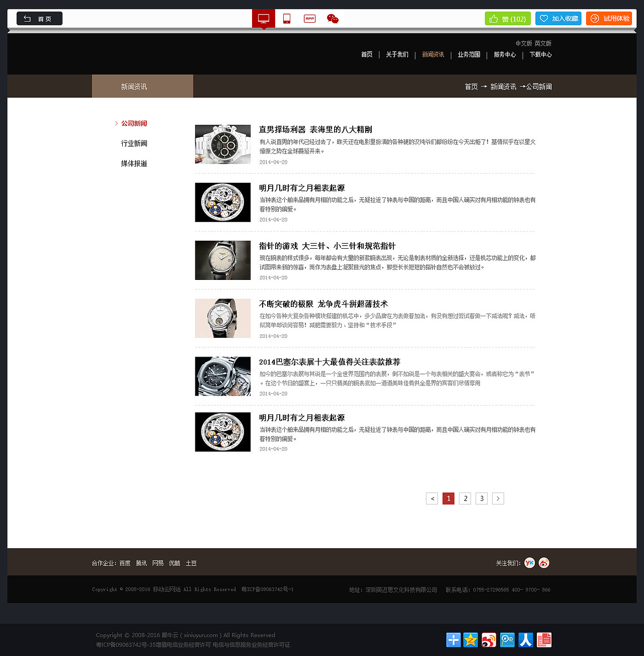The width and height of the screenshot is (644, 656).
Task: Open the 新闻资讯 menu item
Action: [433, 54]
